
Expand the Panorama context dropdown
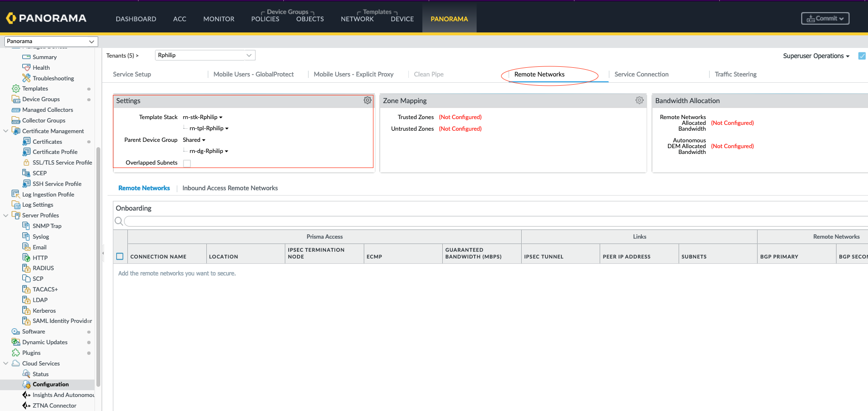coord(51,42)
